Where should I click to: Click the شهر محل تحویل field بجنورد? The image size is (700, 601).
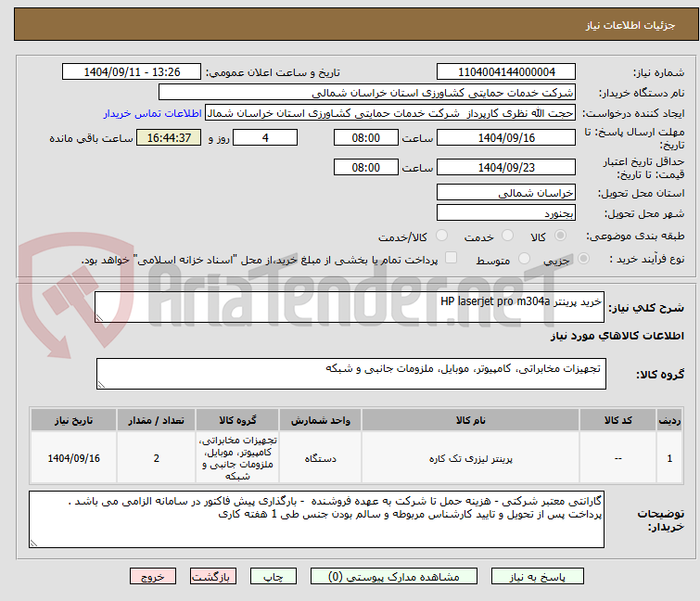coord(506,213)
